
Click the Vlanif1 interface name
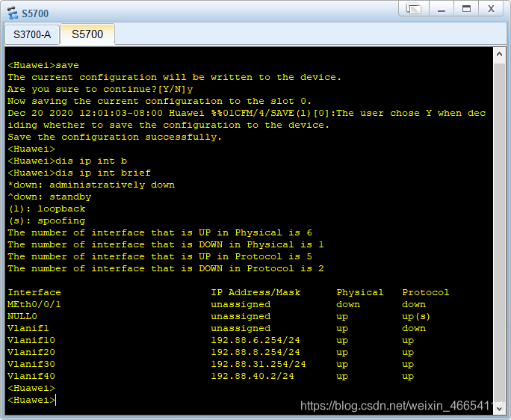(x=28, y=328)
